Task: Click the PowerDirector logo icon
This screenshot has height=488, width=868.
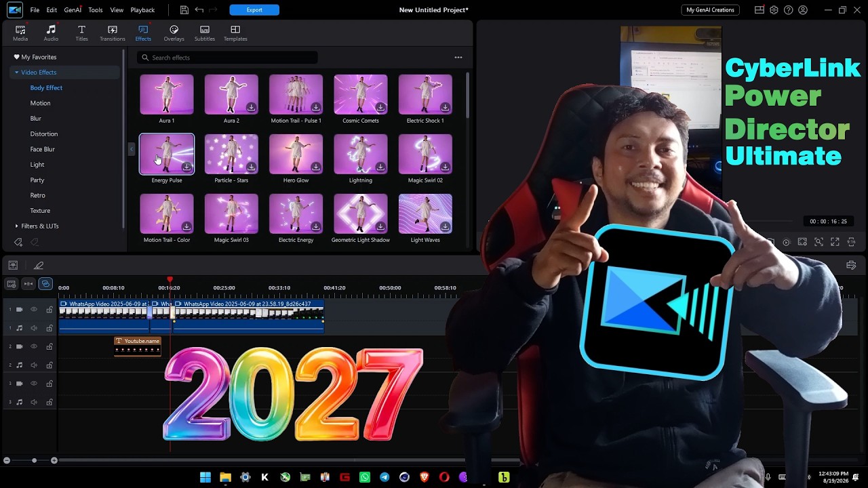Action: click(14, 9)
